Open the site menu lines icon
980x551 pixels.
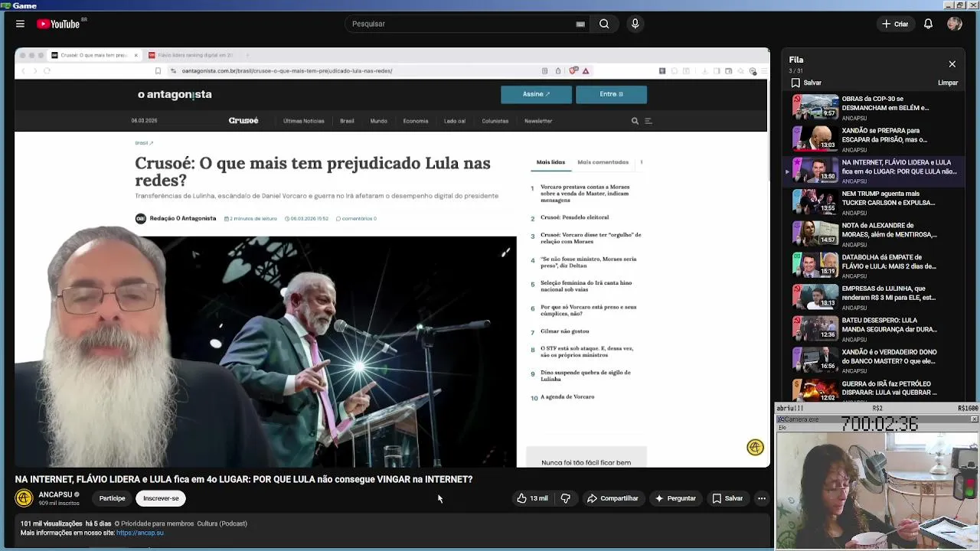648,121
